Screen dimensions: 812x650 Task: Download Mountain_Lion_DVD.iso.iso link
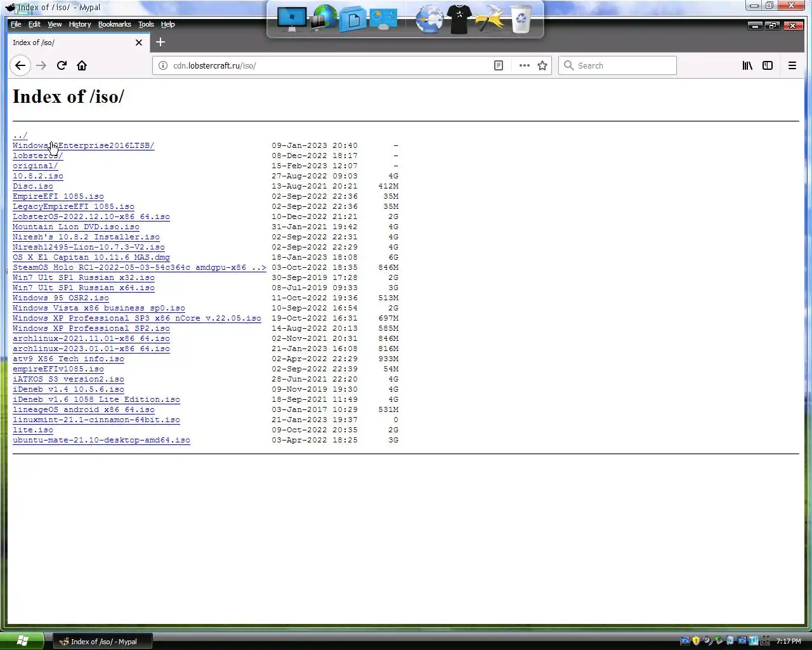coord(76,227)
